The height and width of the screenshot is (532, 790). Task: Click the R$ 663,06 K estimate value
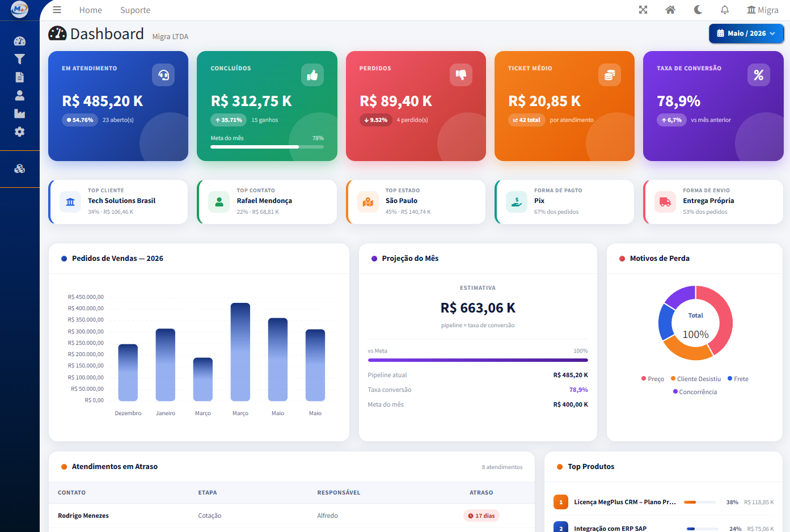[478, 308]
